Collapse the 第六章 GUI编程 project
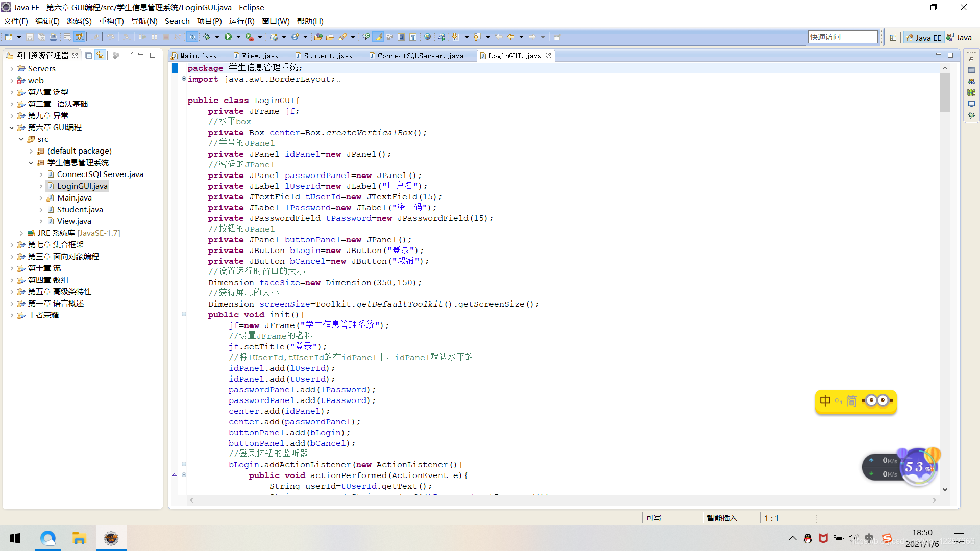This screenshot has width=980, height=551. click(x=11, y=128)
